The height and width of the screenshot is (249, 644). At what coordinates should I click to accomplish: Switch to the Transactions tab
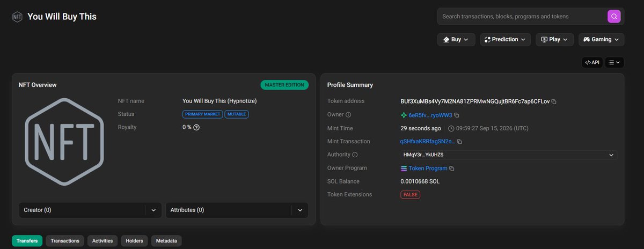click(65, 241)
